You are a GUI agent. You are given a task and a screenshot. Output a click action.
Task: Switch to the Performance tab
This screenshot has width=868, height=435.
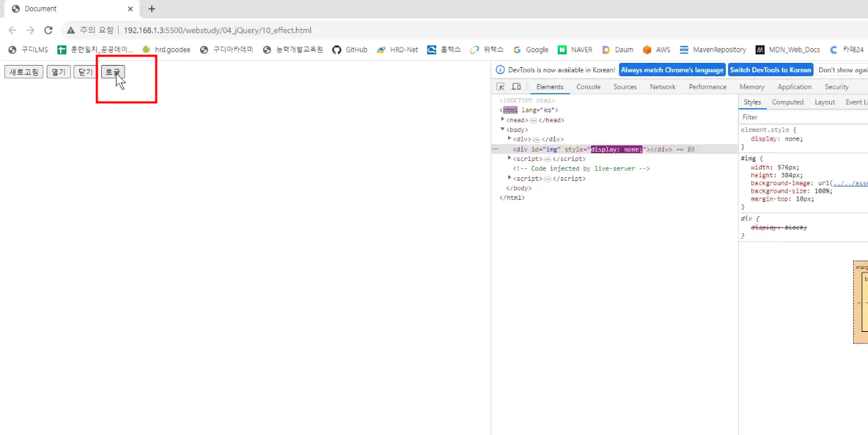[x=708, y=87]
